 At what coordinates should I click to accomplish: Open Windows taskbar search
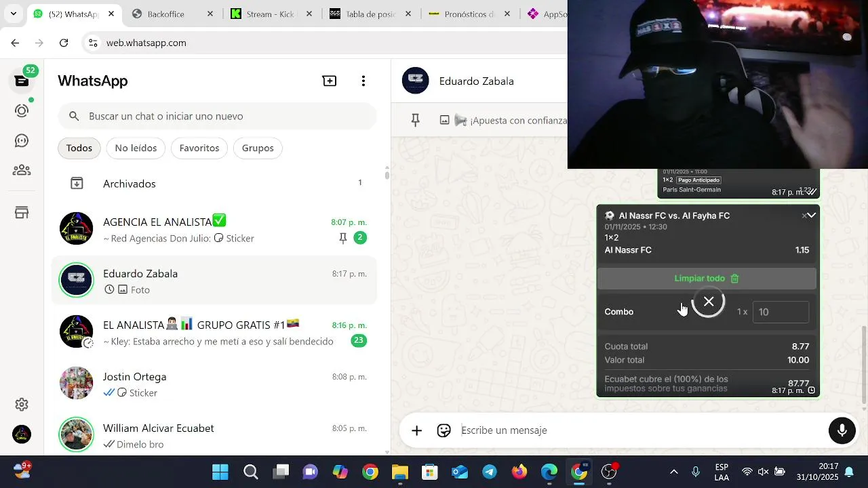(x=251, y=472)
